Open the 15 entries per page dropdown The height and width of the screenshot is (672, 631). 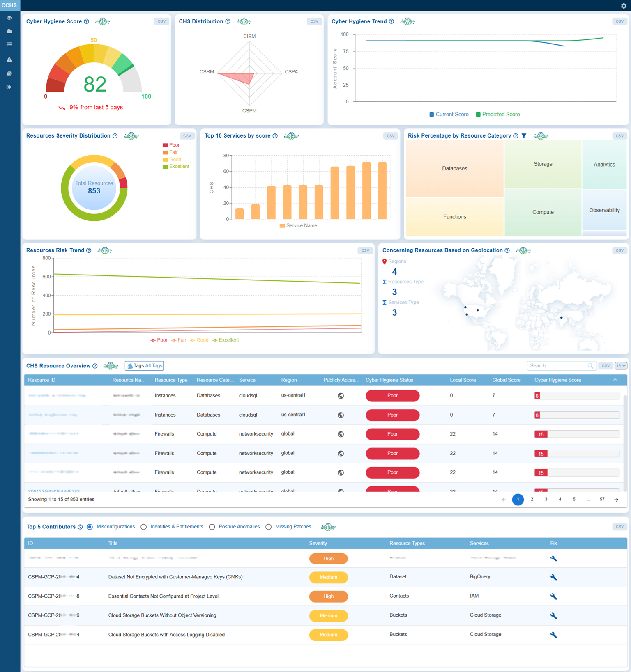tap(620, 366)
